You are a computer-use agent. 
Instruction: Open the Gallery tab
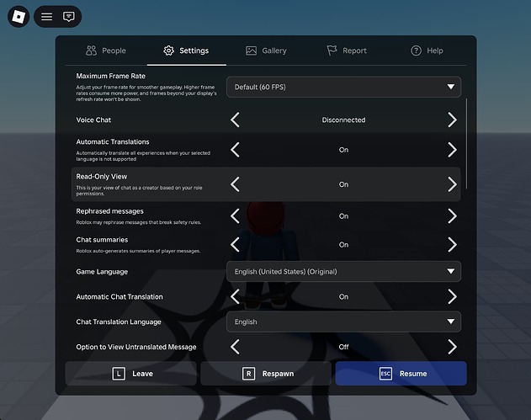click(x=266, y=51)
